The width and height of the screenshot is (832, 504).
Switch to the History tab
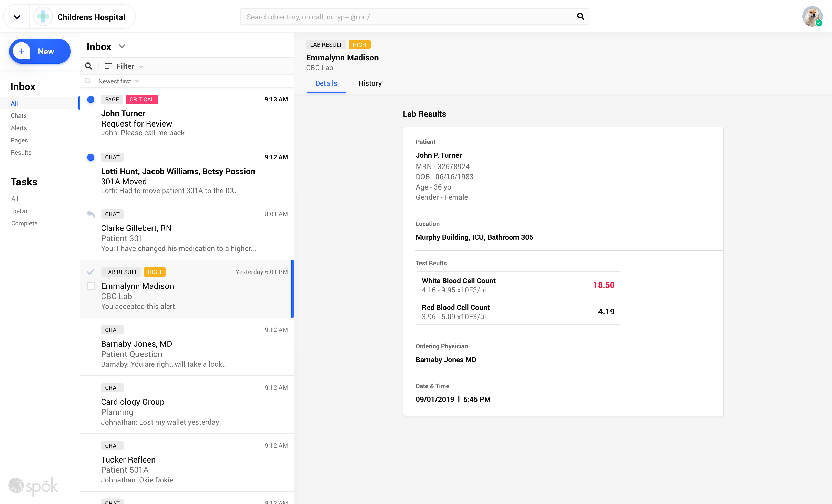(x=370, y=83)
